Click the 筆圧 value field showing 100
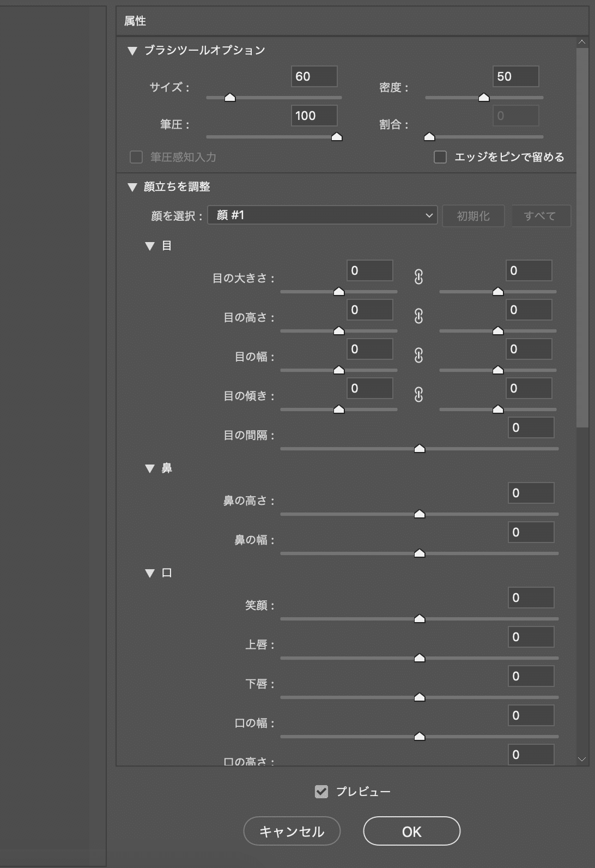Screen dimensions: 595x868 coord(314,116)
